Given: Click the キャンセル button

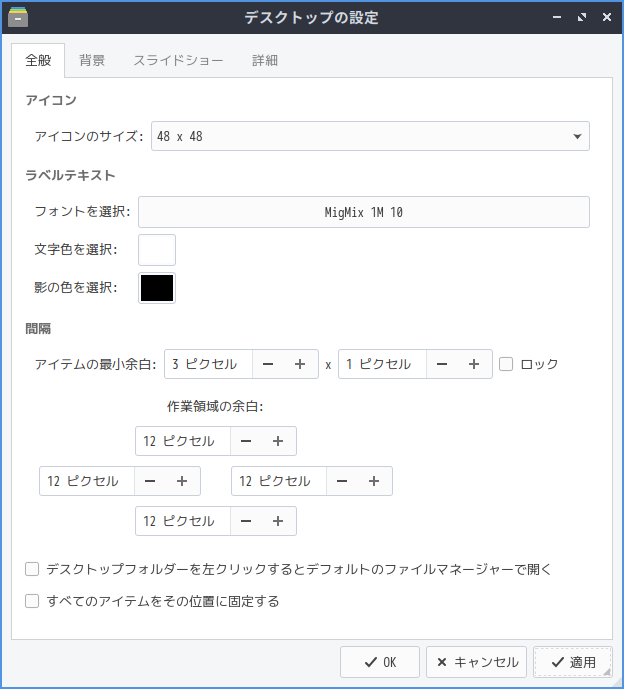Looking at the screenshot, I should (476, 662).
